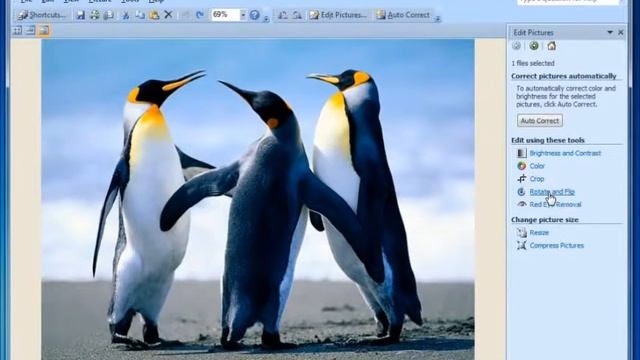Click the 'Edit Pictures' pane title text
The width and height of the screenshot is (640, 360).
pyautogui.click(x=533, y=32)
